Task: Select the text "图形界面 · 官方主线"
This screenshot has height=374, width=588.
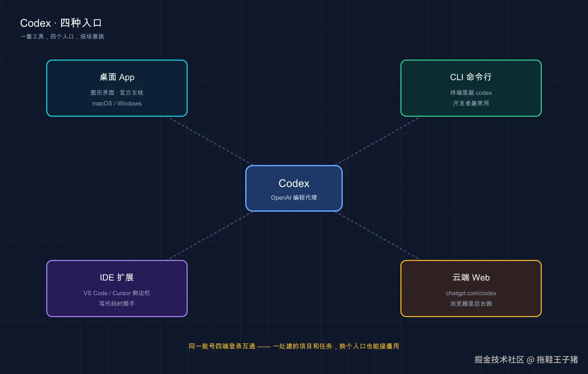Action: click(x=117, y=92)
